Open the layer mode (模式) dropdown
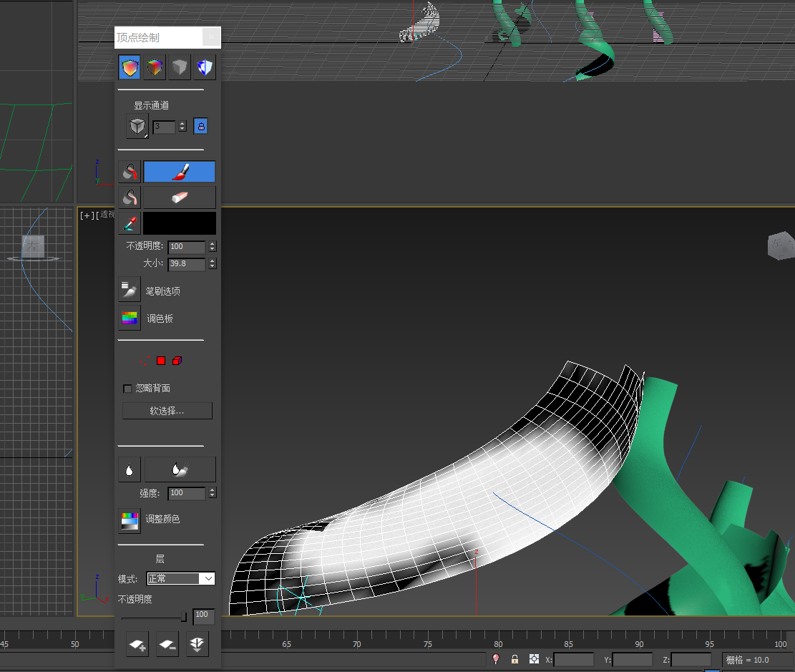The image size is (795, 672). [180, 578]
